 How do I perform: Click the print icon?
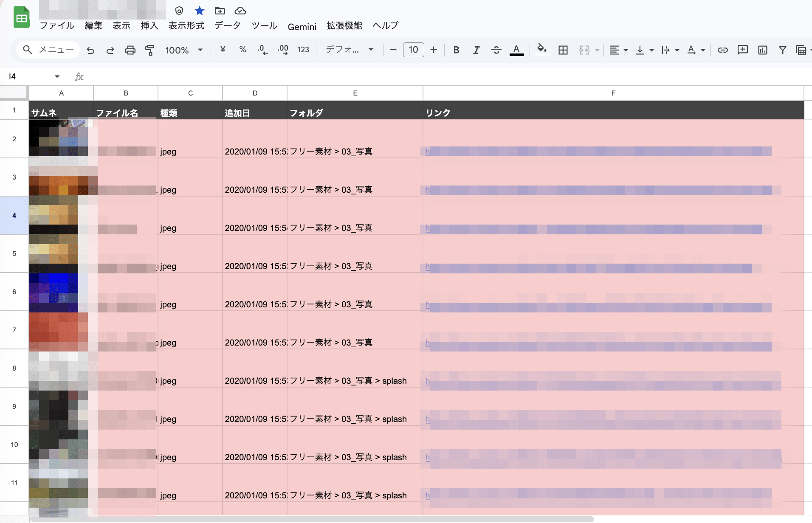click(x=130, y=50)
